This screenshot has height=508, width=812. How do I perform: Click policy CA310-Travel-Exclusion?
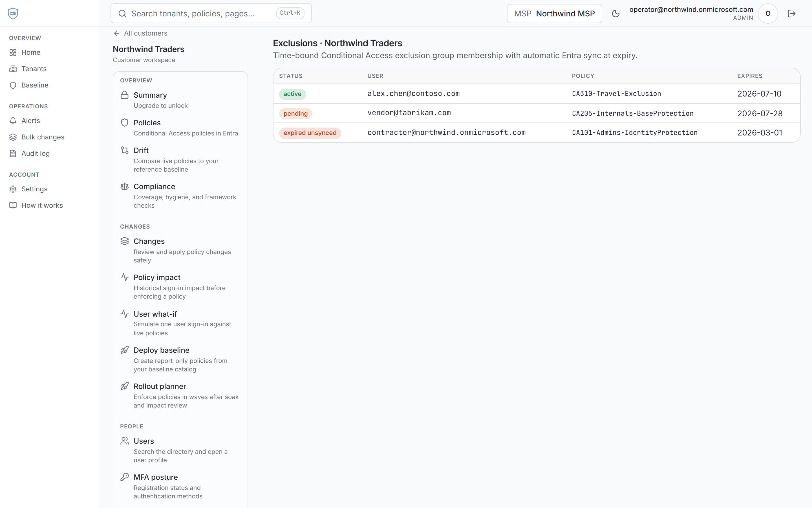pos(616,94)
